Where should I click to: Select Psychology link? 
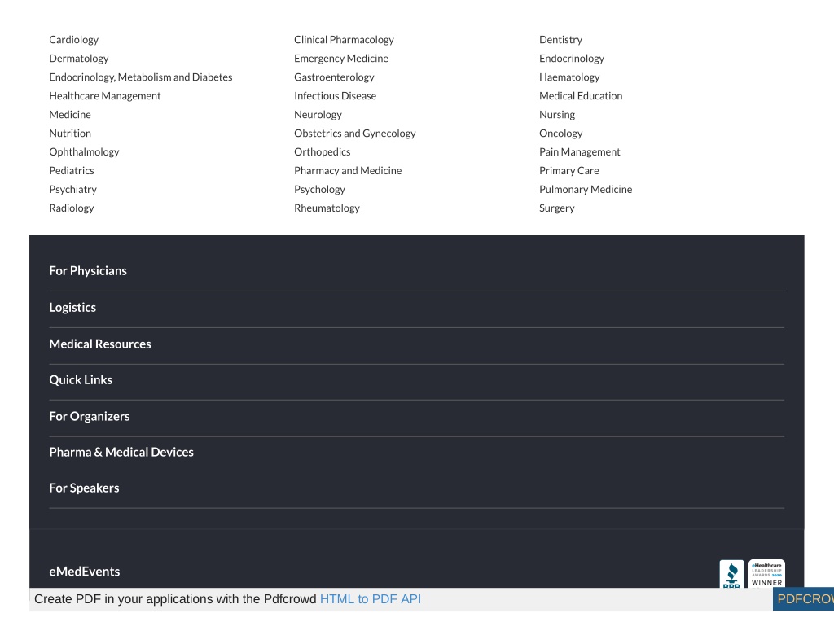click(319, 190)
